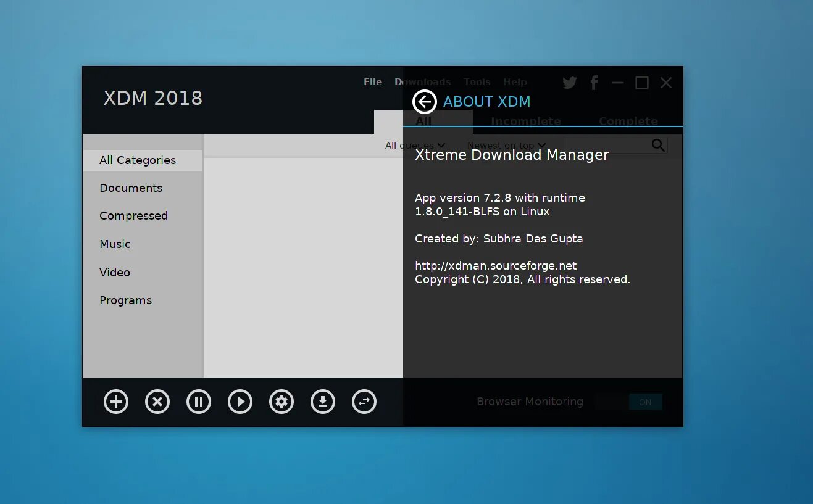The image size is (813, 504).
Task: Open the Downloads menu
Action: point(423,82)
